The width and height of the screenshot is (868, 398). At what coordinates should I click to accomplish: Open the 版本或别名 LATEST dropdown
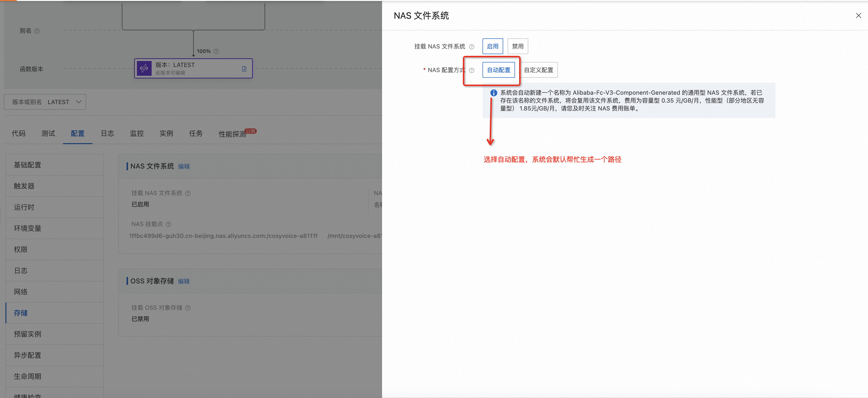click(45, 102)
